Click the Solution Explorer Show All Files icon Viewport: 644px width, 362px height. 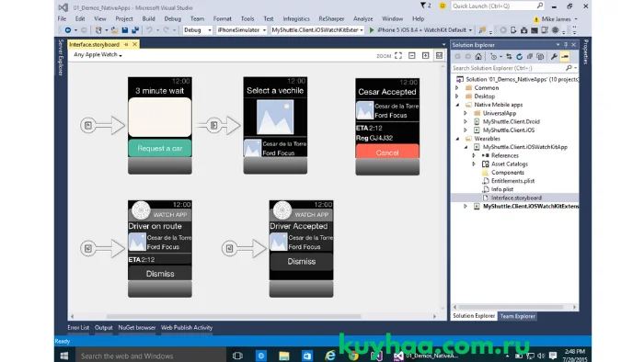540,57
